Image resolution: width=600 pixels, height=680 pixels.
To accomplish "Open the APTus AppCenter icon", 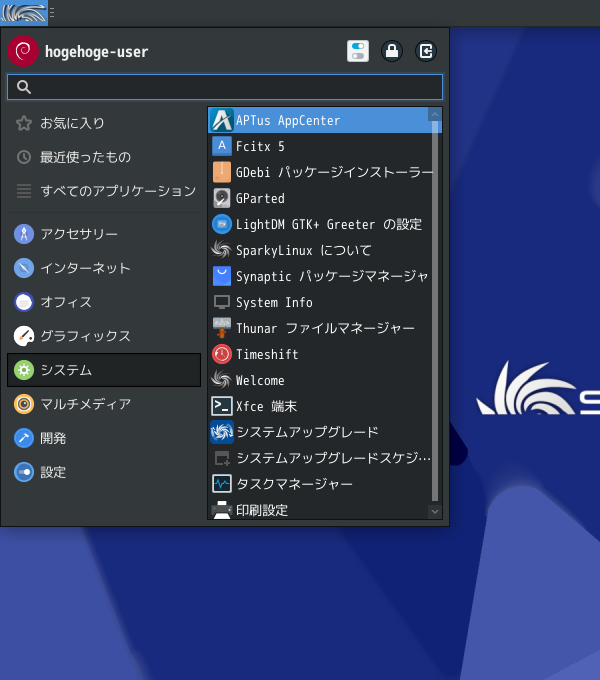I will (222, 120).
